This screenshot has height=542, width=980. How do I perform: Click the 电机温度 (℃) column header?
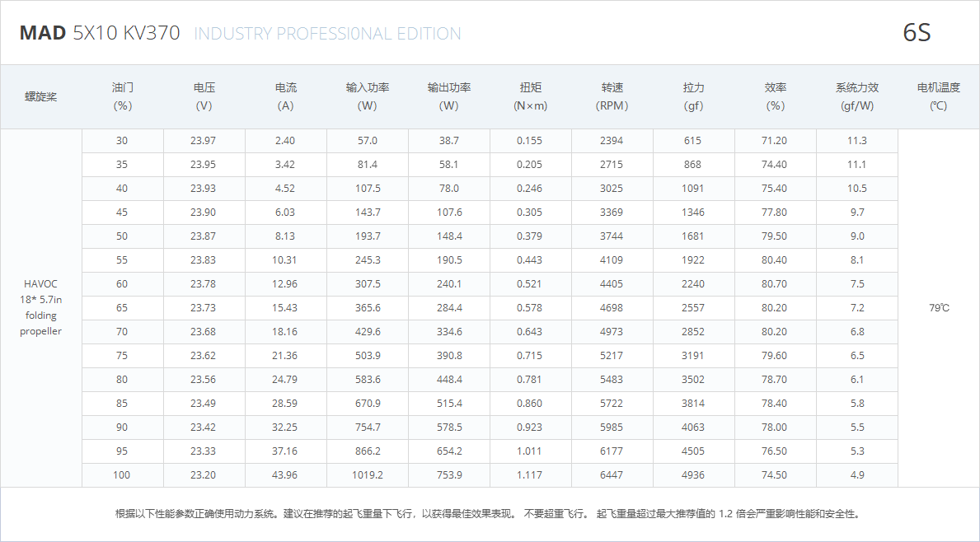939,97
